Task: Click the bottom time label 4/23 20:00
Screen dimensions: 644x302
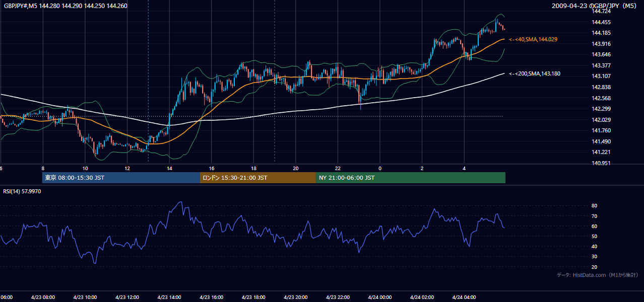Action: click(296, 297)
